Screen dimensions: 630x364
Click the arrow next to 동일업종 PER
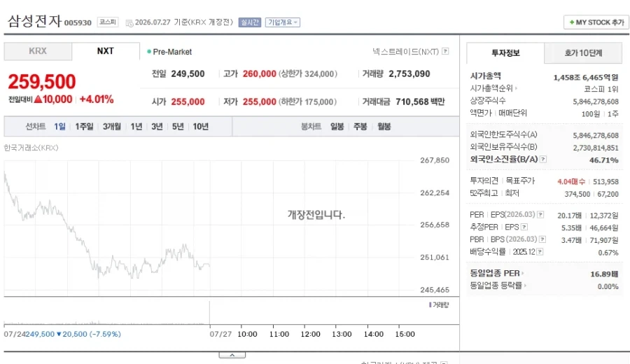522,273
